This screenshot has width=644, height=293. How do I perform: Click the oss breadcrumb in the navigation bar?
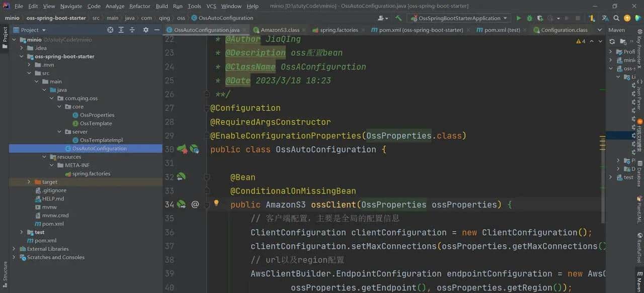181,18
